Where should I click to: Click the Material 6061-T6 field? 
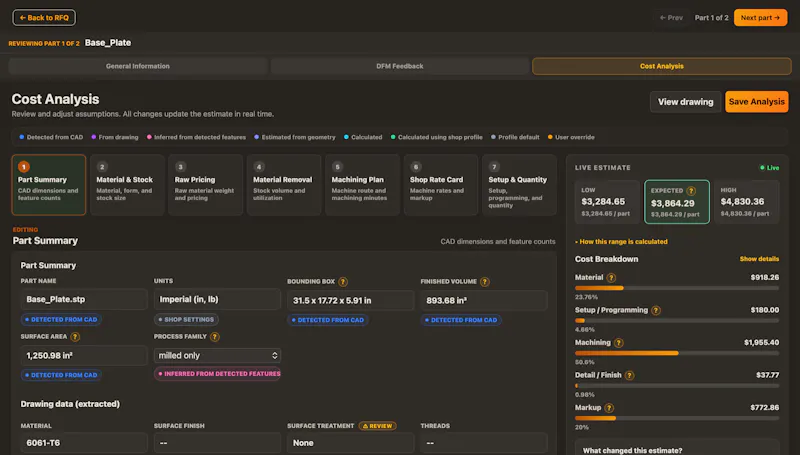84,443
